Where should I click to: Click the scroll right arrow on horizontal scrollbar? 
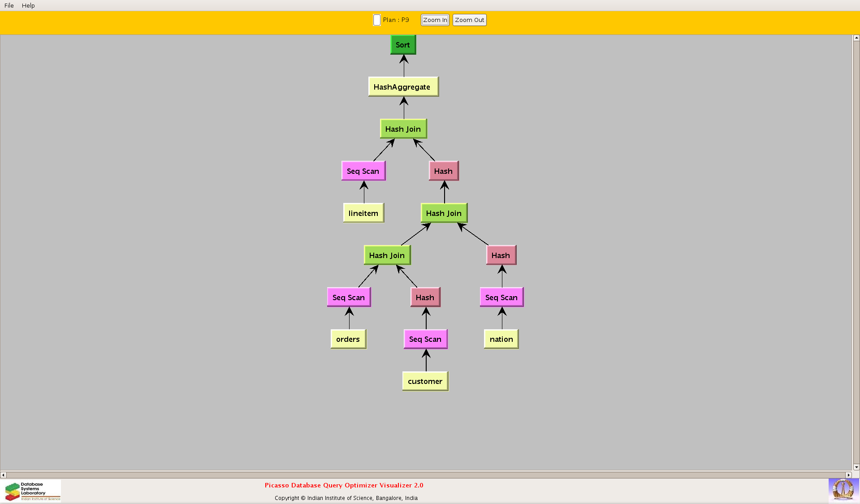tap(848, 475)
